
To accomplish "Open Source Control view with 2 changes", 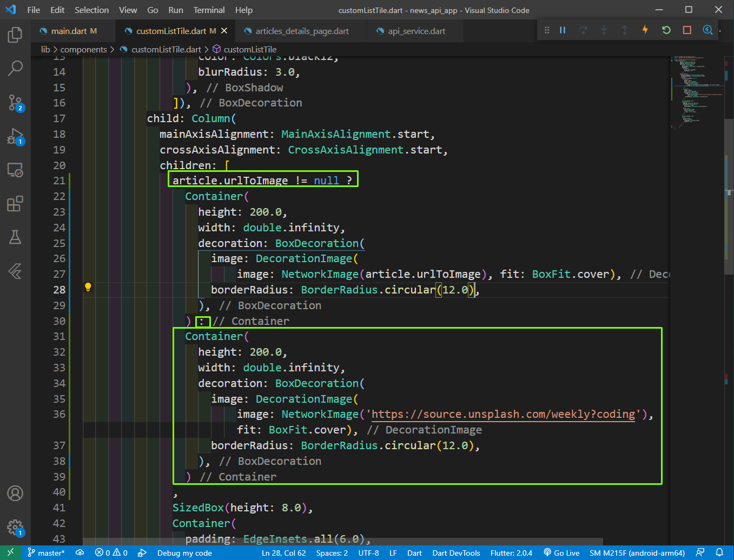I will click(x=15, y=102).
